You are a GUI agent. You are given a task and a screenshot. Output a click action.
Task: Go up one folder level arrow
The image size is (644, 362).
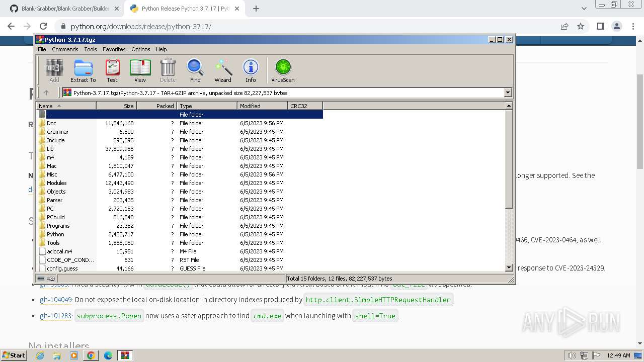click(x=46, y=93)
